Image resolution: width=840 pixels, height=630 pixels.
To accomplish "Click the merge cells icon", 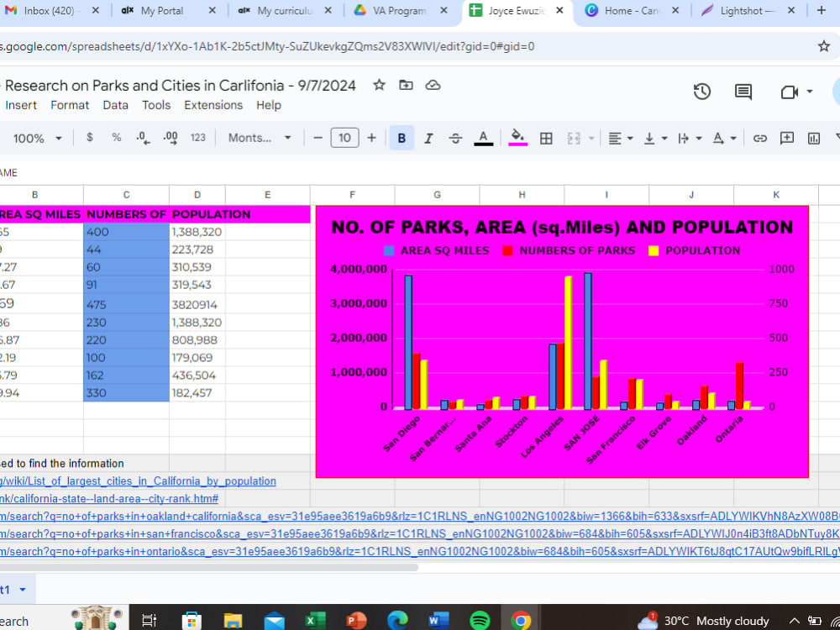I will click(574, 139).
